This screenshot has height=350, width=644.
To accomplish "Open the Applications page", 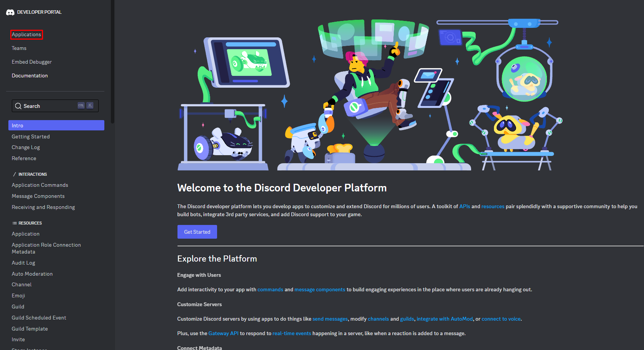I will pos(26,34).
